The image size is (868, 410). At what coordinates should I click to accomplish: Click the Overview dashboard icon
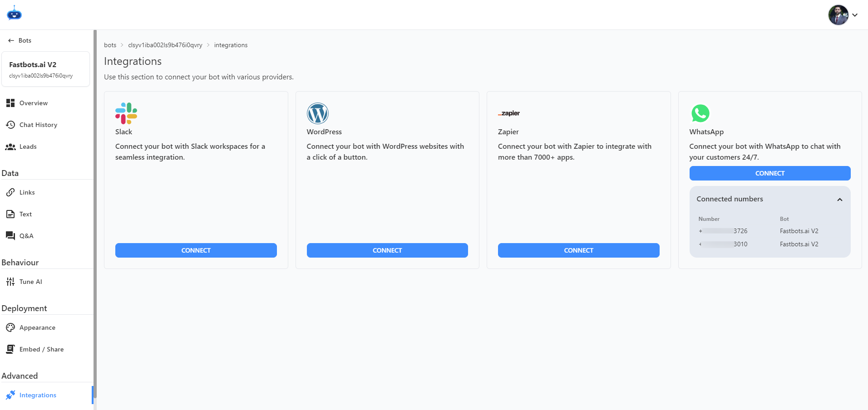pos(10,103)
